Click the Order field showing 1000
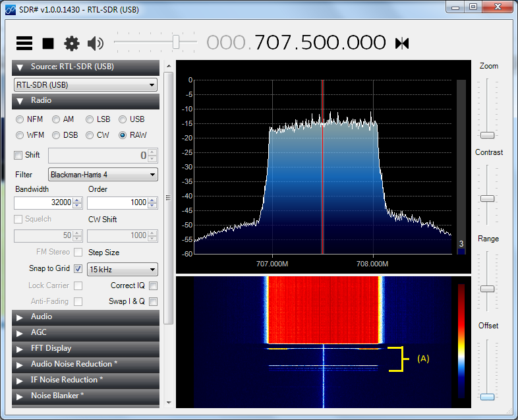518x420 pixels. click(117, 202)
